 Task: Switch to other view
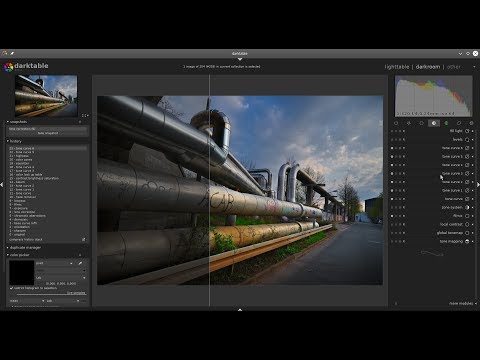pos(454,67)
